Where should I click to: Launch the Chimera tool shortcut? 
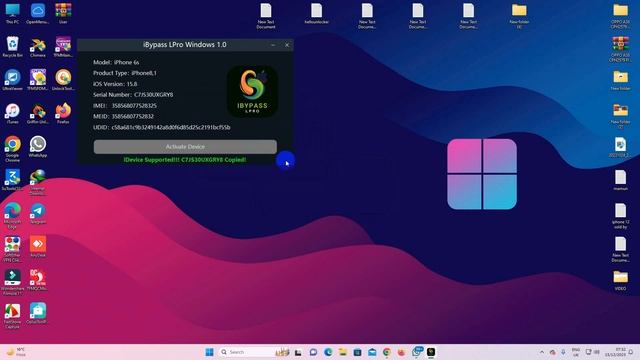click(38, 47)
